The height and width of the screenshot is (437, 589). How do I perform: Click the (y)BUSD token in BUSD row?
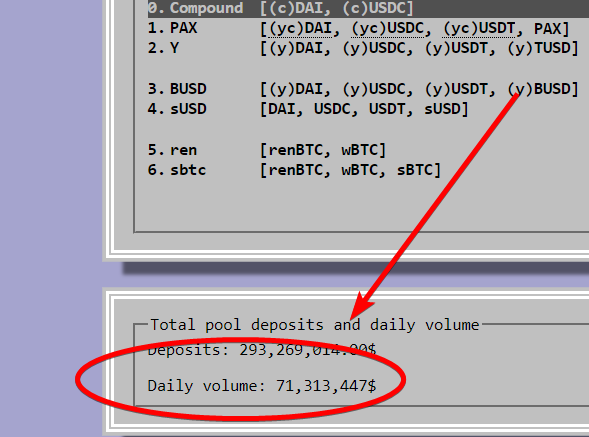(x=539, y=89)
